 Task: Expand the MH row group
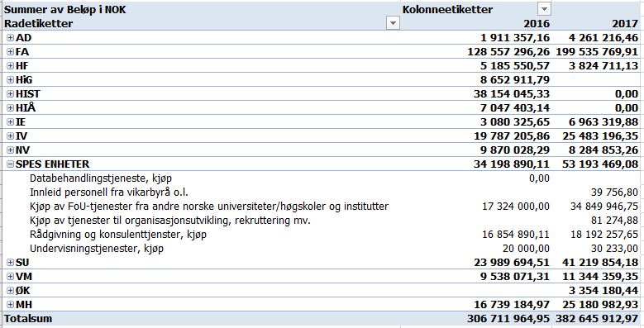coord(11,304)
